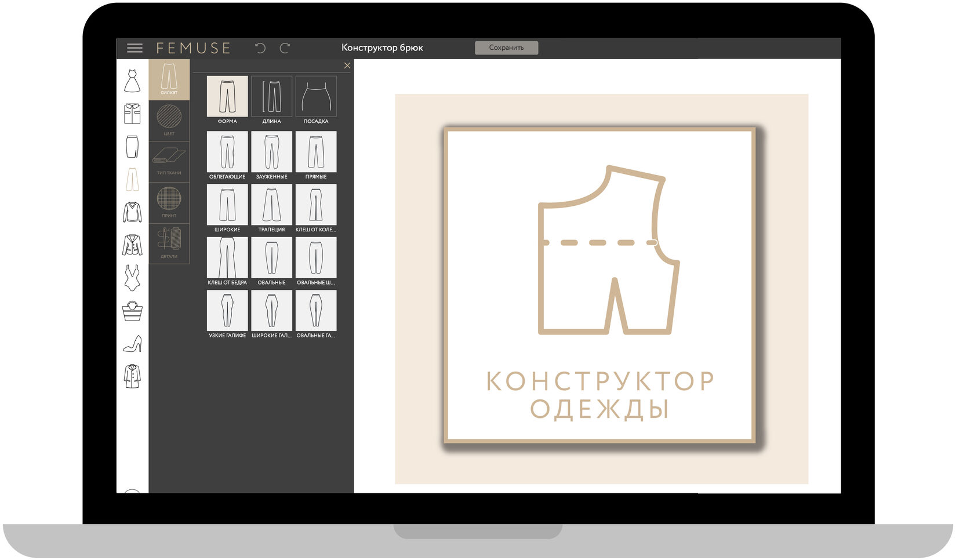Select the swimsuit category icon

[132, 278]
